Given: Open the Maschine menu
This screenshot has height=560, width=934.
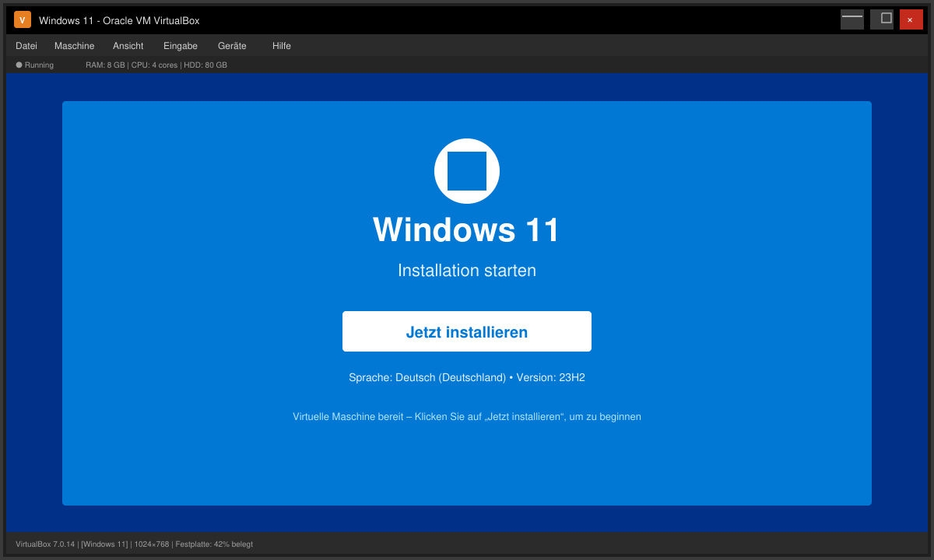Looking at the screenshot, I should (x=74, y=46).
